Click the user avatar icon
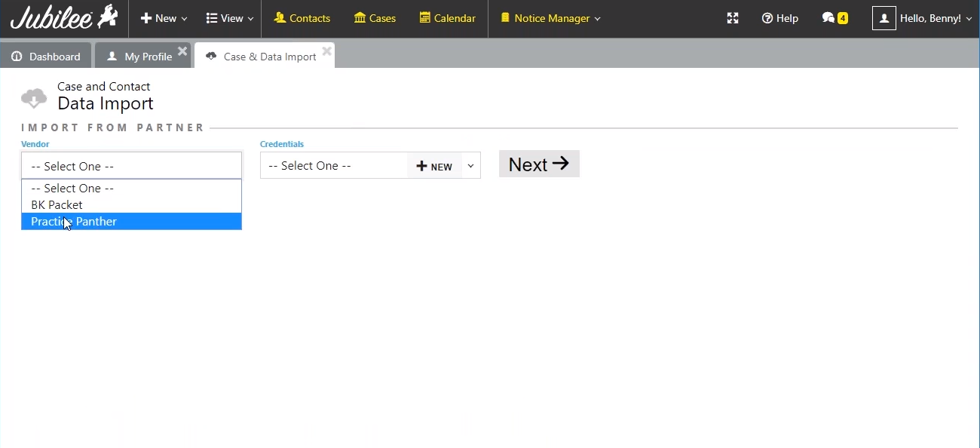Image resolution: width=980 pixels, height=448 pixels. (x=884, y=18)
